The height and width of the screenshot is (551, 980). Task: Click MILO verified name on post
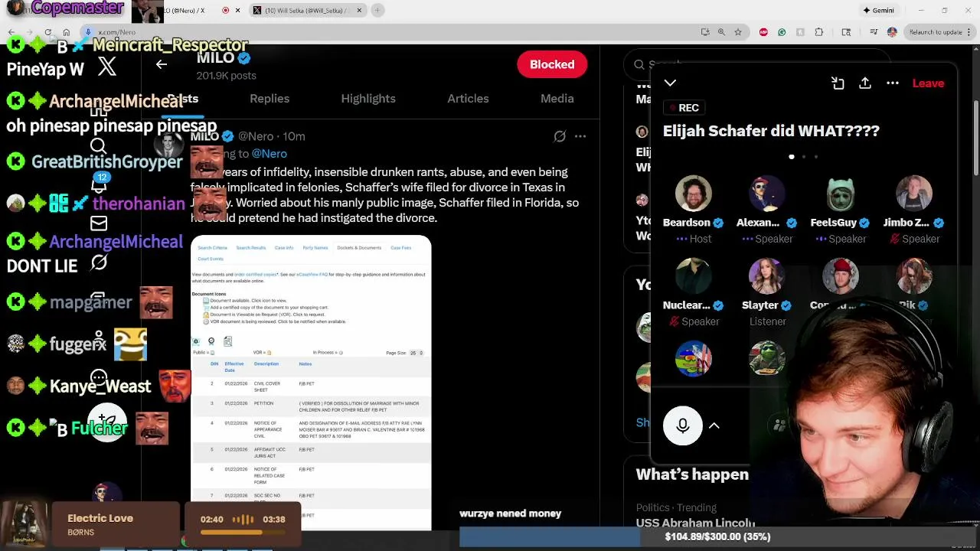(204, 136)
